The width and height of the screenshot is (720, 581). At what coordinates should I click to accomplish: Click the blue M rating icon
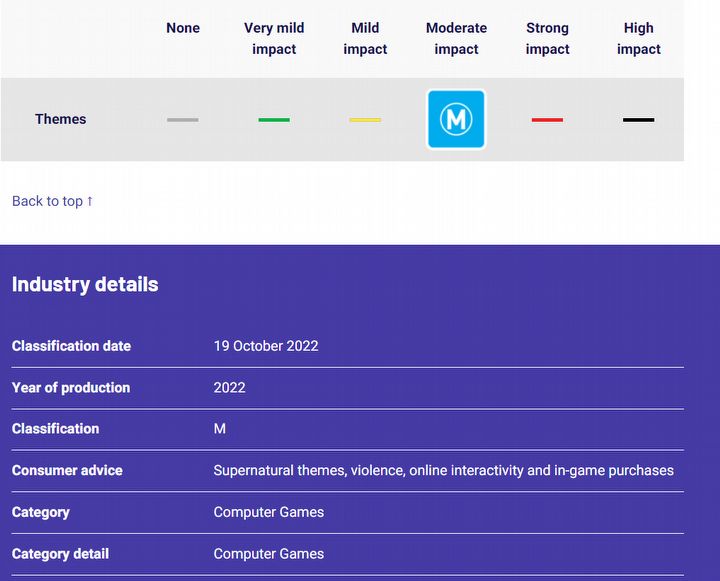pyautogui.click(x=456, y=119)
